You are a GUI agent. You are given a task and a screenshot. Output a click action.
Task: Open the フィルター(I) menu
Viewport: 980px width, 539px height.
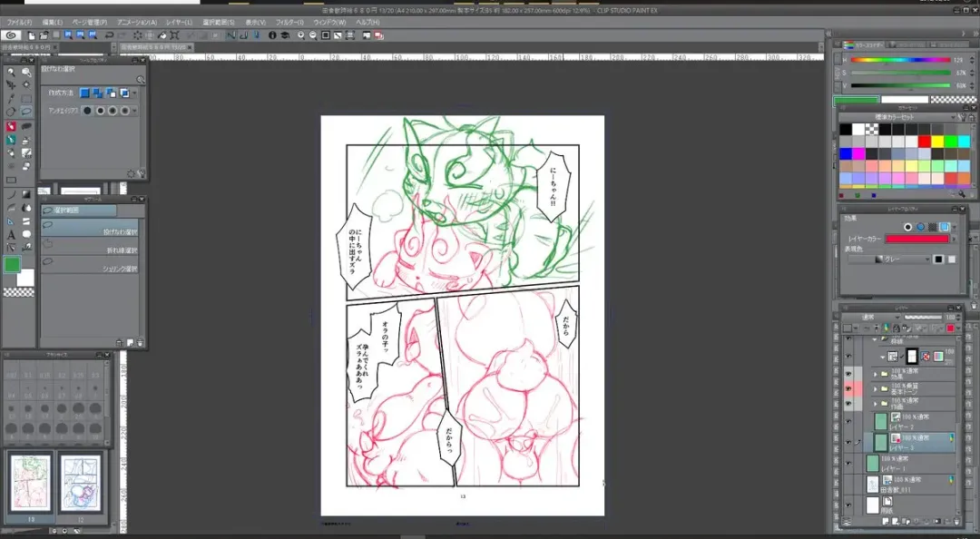point(289,22)
